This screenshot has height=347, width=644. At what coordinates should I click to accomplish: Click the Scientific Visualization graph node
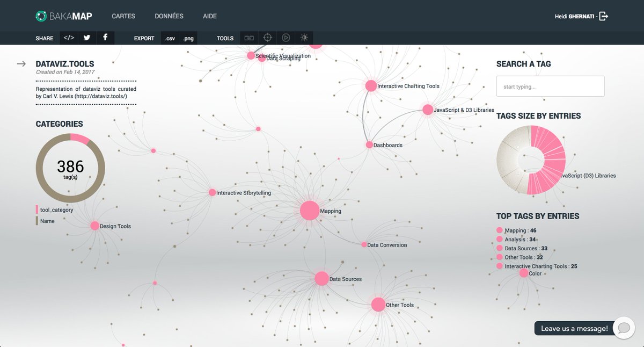tap(251, 55)
